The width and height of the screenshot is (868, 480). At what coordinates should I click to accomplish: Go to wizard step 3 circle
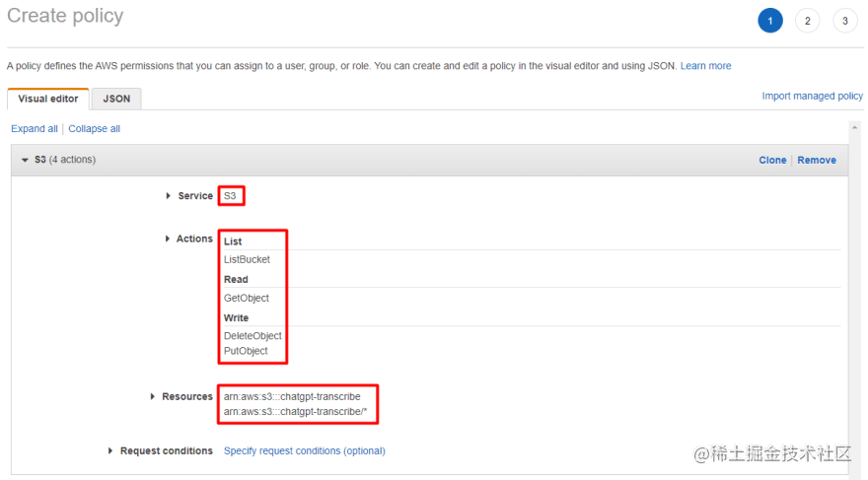click(845, 21)
